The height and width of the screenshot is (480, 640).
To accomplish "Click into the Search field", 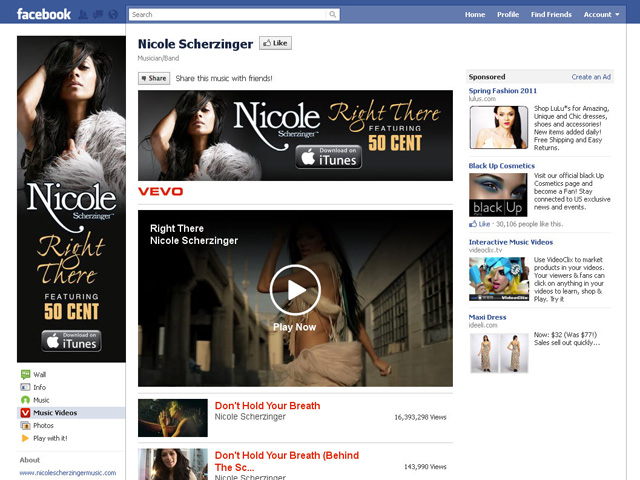I will pyautogui.click(x=228, y=15).
